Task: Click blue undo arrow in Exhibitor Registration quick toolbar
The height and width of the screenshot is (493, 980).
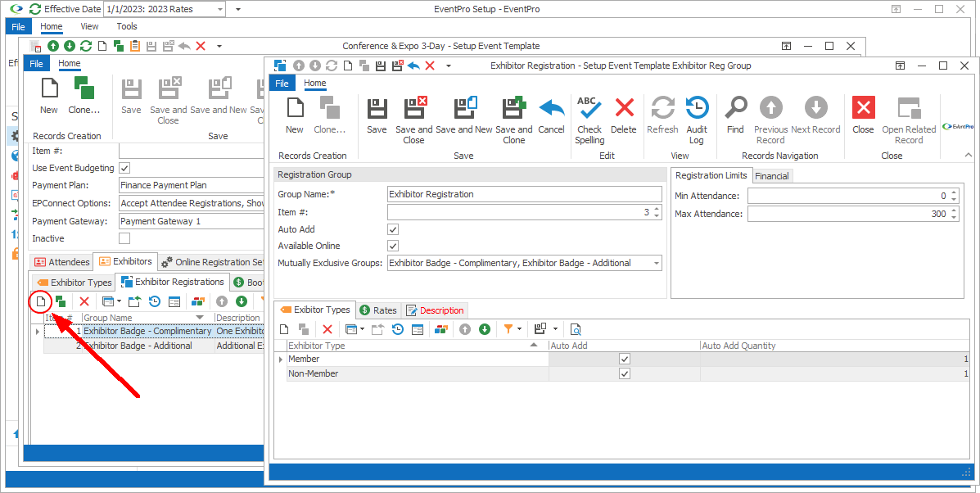Action: [x=413, y=66]
